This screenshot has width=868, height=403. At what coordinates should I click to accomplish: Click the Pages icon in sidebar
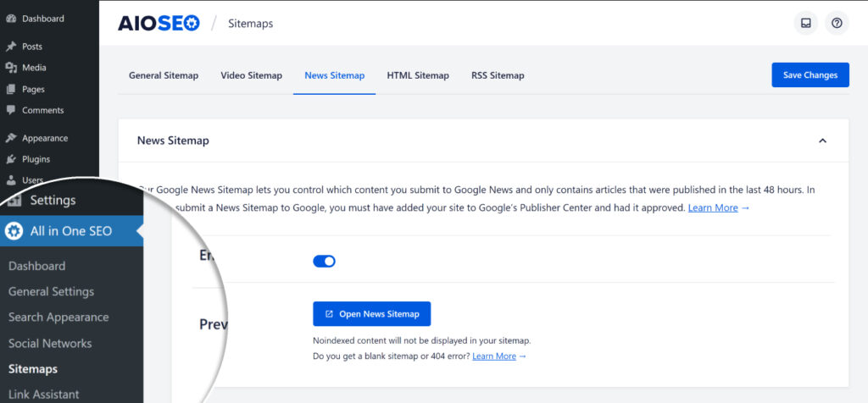[10, 89]
